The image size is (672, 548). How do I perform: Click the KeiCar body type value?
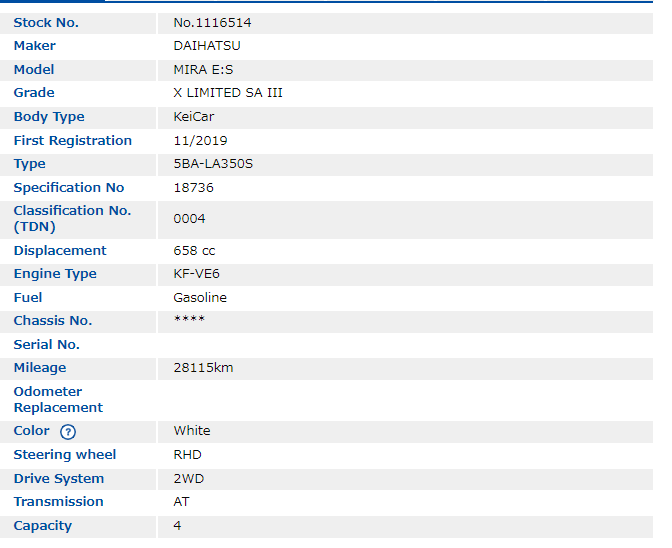click(194, 117)
